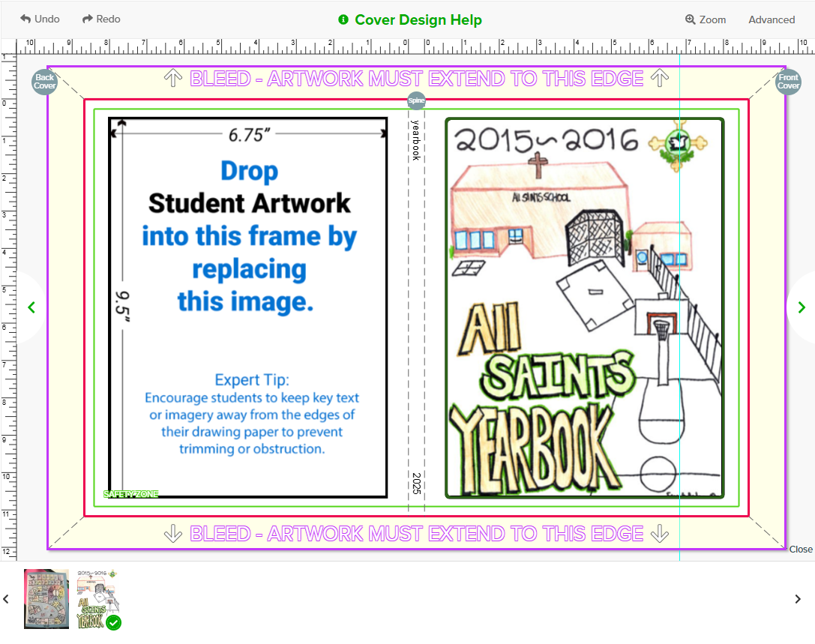Open the Zoom tool
The image size is (815, 644).
(x=705, y=19)
